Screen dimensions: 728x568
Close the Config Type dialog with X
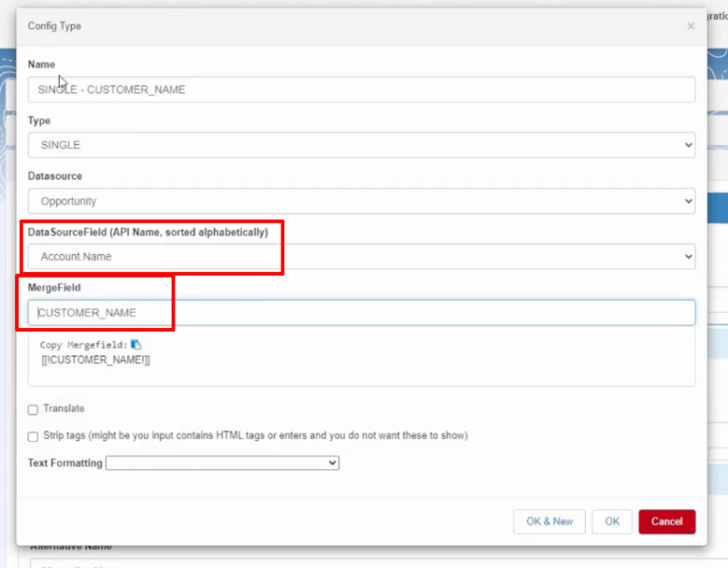(x=690, y=26)
